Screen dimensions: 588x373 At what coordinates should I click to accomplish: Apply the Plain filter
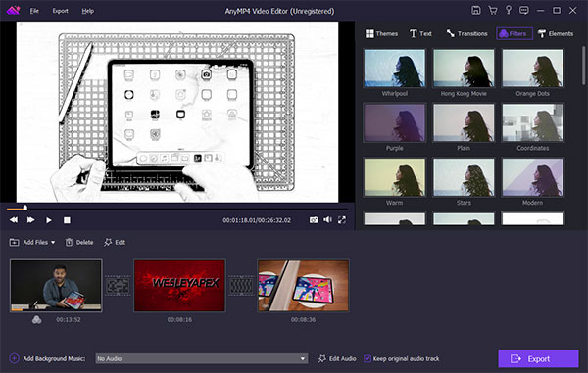pos(464,122)
